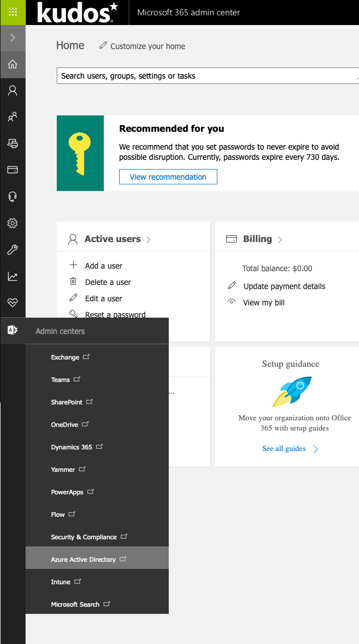Click the Microsoft 365 admin center title

pos(189,12)
